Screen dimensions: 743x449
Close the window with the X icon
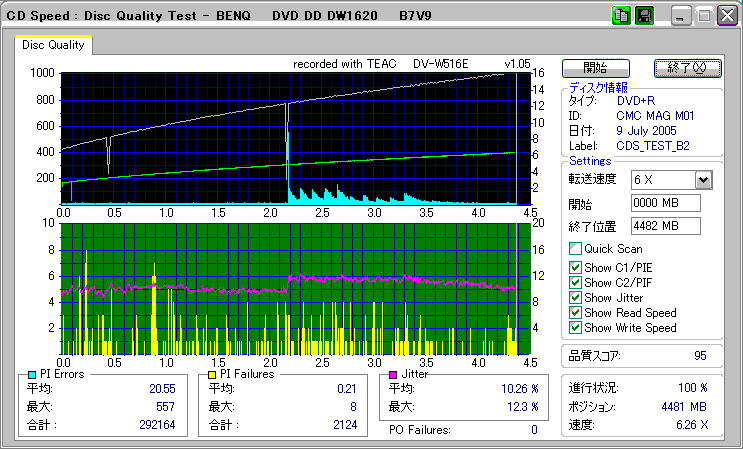click(726, 16)
